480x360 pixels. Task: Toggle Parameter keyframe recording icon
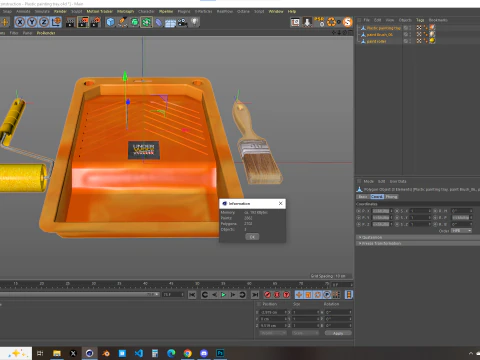[327, 295]
